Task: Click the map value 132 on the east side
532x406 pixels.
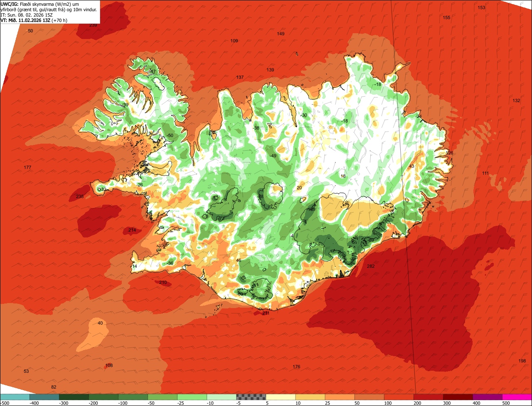Action: coord(516,101)
